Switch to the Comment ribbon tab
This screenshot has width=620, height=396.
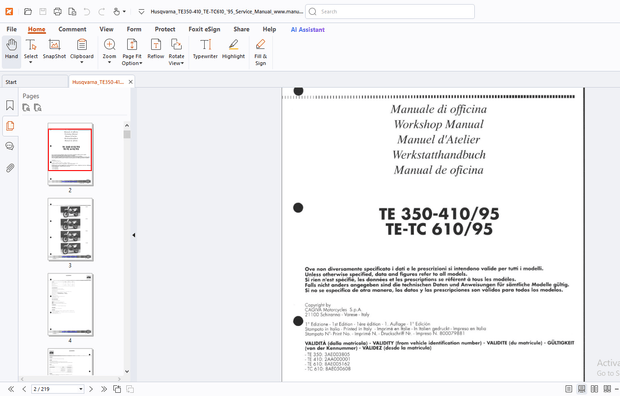pyautogui.click(x=72, y=29)
